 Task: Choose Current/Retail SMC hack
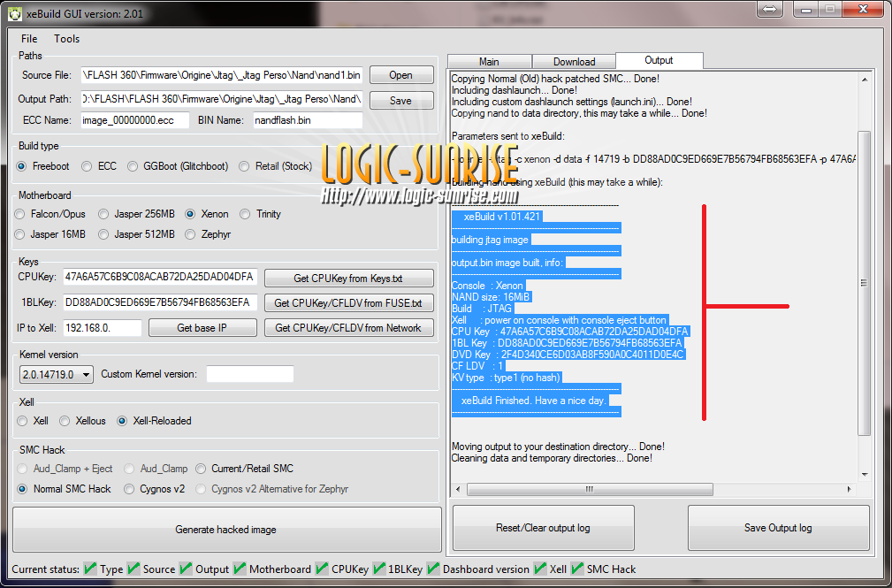[245, 469]
